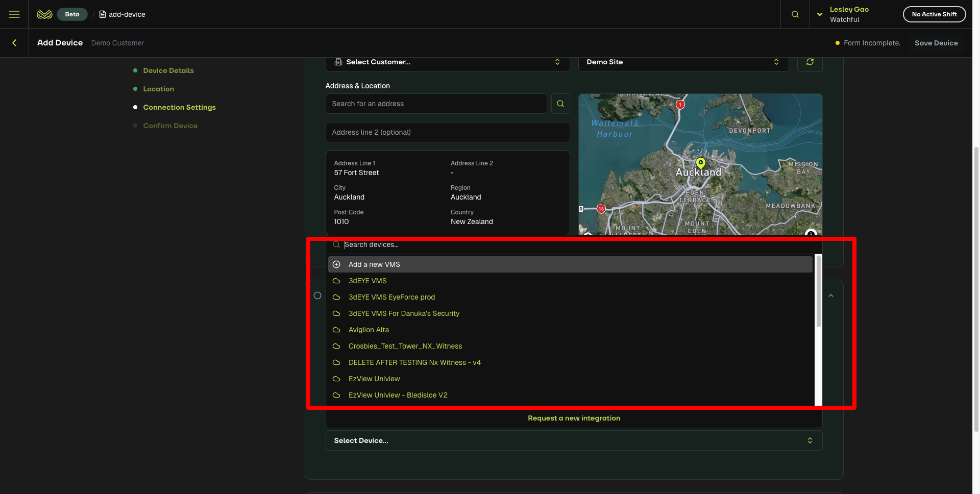Image resolution: width=980 pixels, height=494 pixels.
Task: Click the global search magnifier icon
Action: [x=795, y=14]
